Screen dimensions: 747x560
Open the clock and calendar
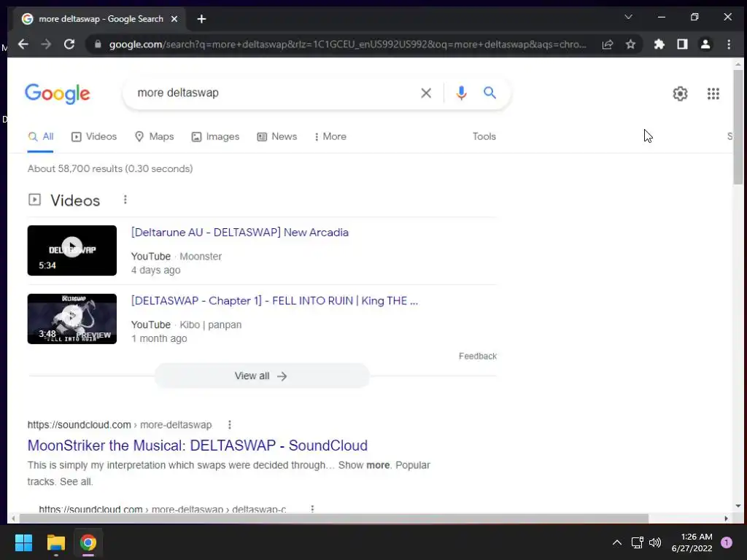click(692, 542)
